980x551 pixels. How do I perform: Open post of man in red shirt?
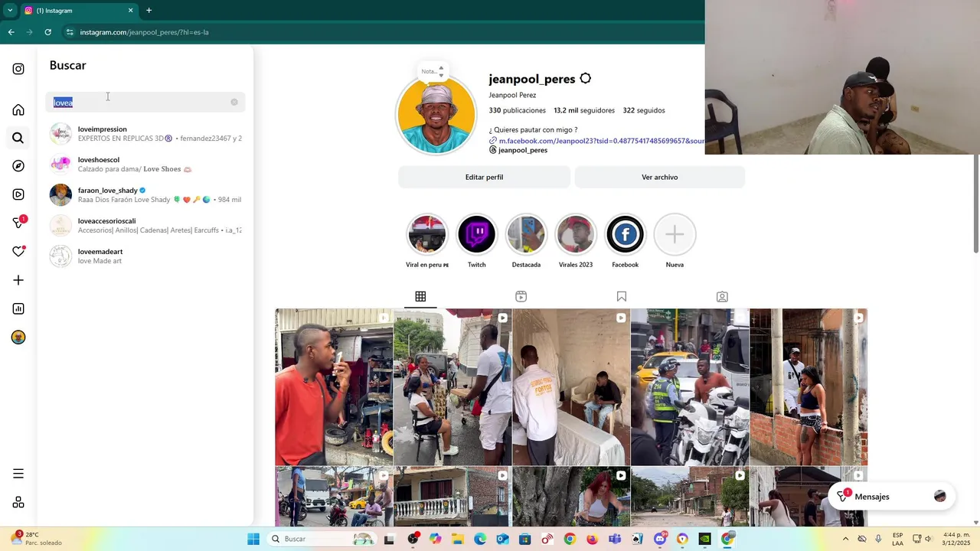[334, 387]
